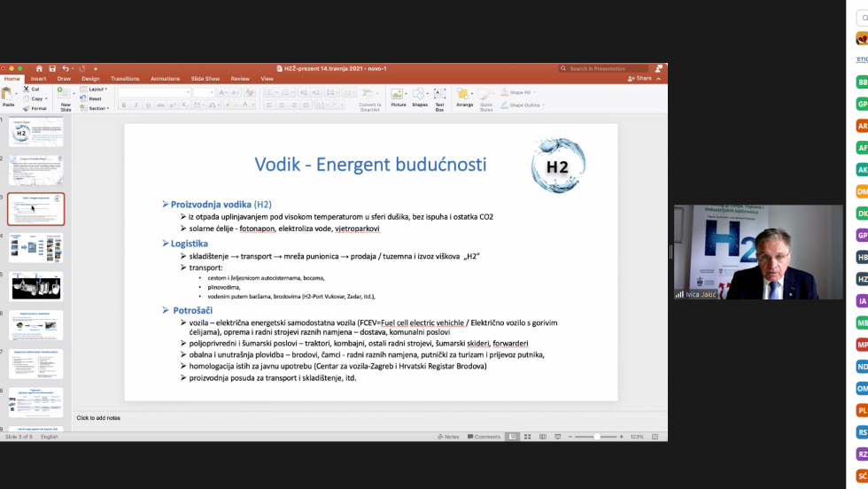Toggle Superscript formatting
The width and height of the screenshot is (868, 489).
(x=173, y=105)
